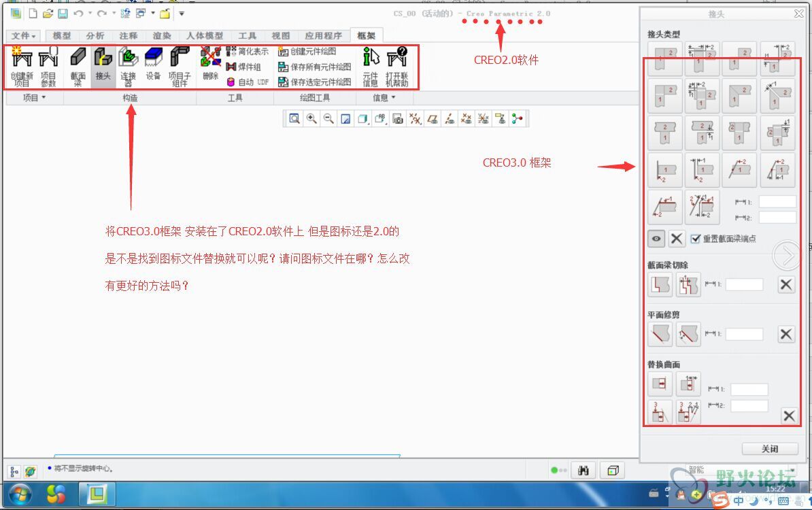Expand the 项目 group dropdown
This screenshot has height=510, width=812.
[x=34, y=97]
